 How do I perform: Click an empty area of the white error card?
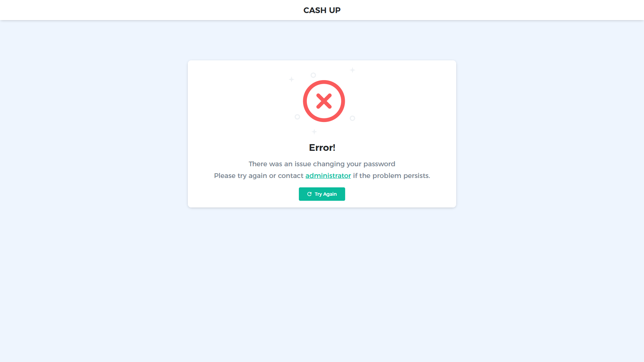pyautogui.click(x=235, y=107)
